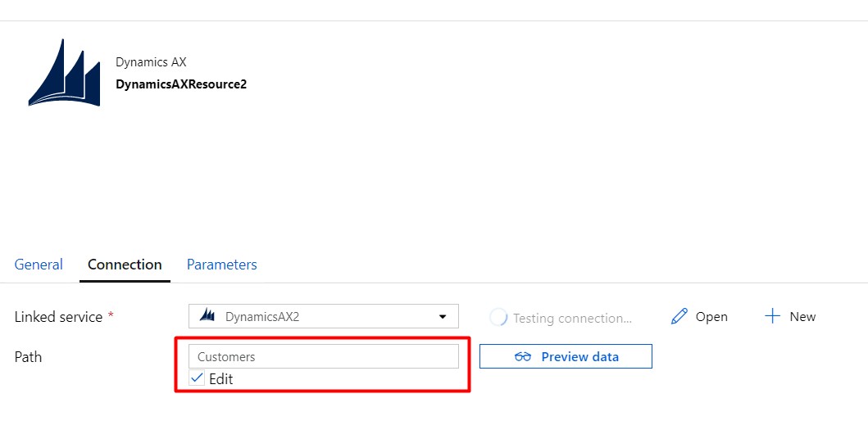Focus the Path field containing Customers
This screenshot has width=868, height=448.
tap(323, 356)
